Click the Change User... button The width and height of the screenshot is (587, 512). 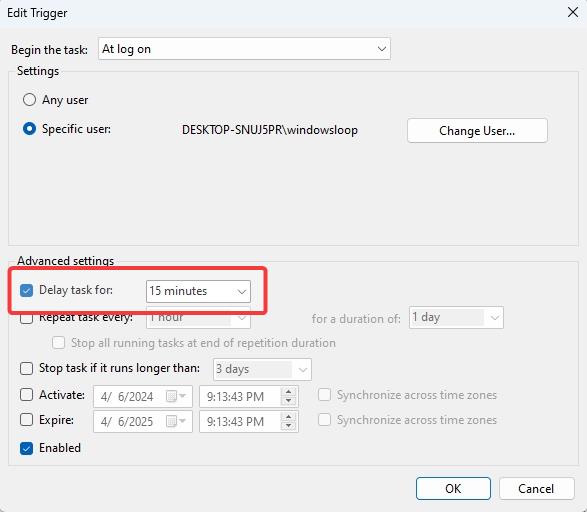pos(477,131)
